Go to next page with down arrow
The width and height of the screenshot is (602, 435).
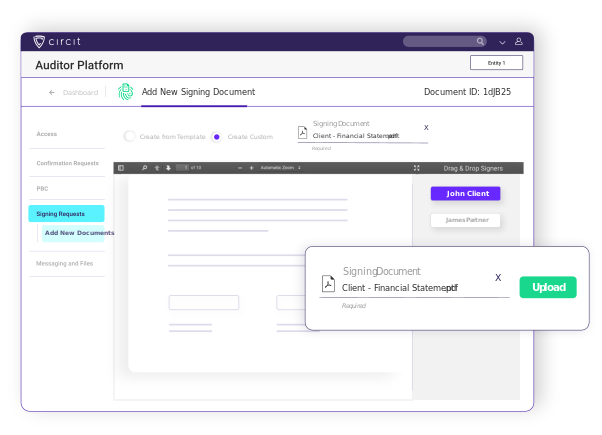click(x=168, y=168)
